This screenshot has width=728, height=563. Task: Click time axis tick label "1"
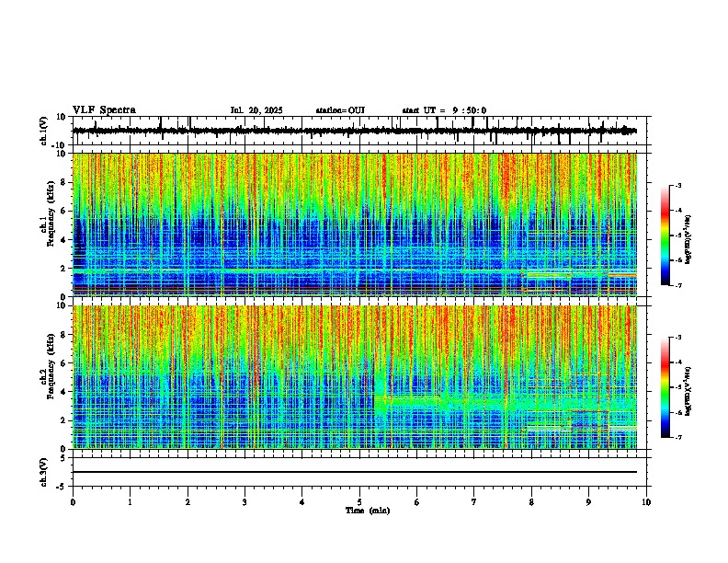point(130,502)
